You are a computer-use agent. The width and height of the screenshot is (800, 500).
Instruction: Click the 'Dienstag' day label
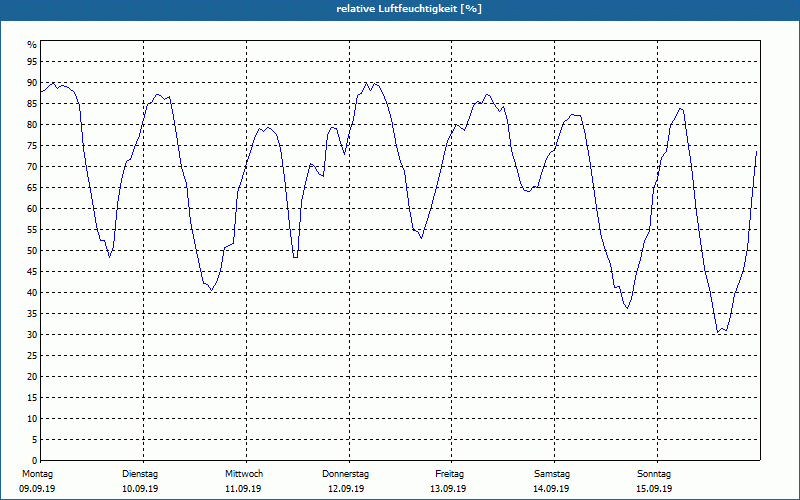[x=140, y=474]
